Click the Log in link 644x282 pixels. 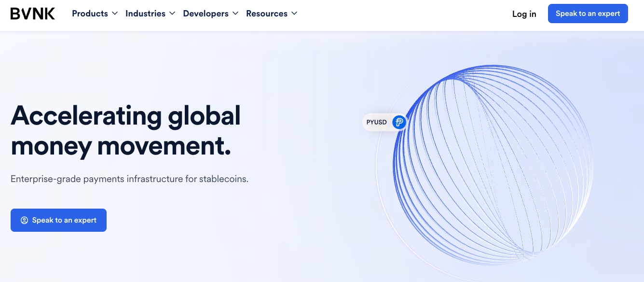tap(524, 14)
